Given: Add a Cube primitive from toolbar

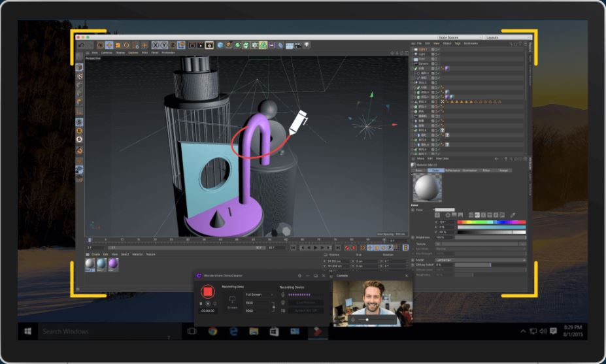Looking at the screenshot, I should [220, 45].
